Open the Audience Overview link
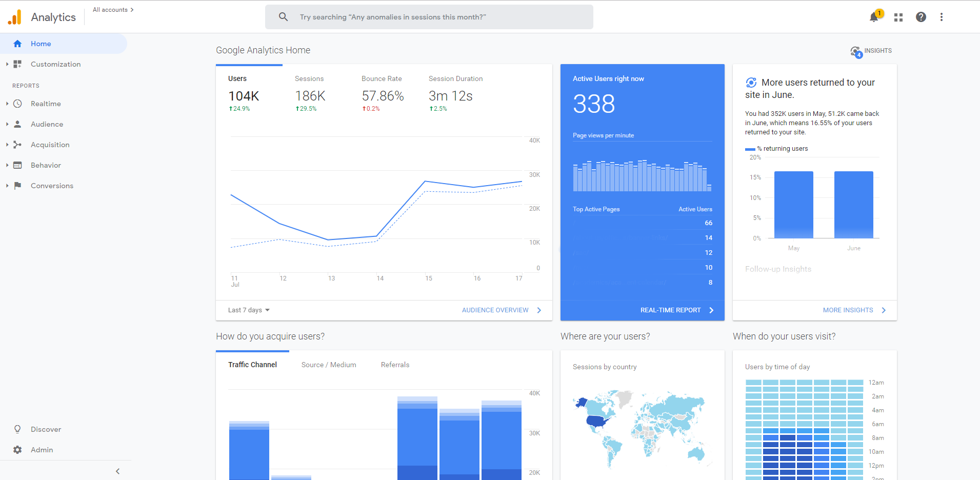This screenshot has width=980, height=480. coord(495,310)
